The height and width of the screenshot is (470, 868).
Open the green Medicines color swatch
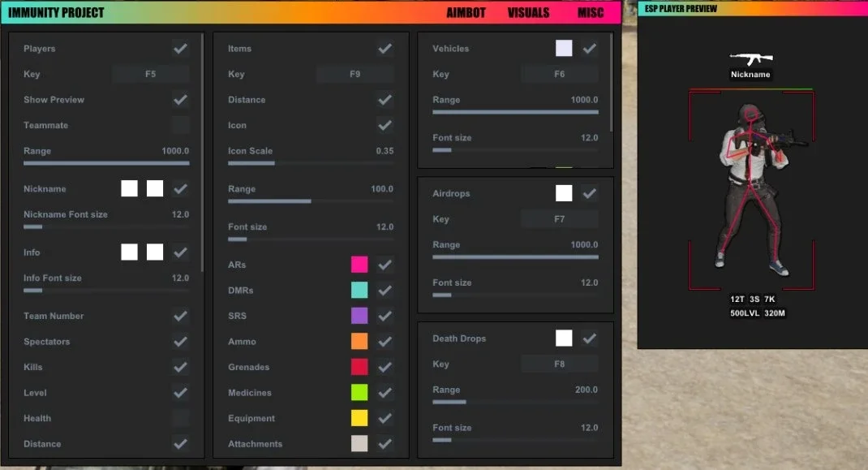359,392
